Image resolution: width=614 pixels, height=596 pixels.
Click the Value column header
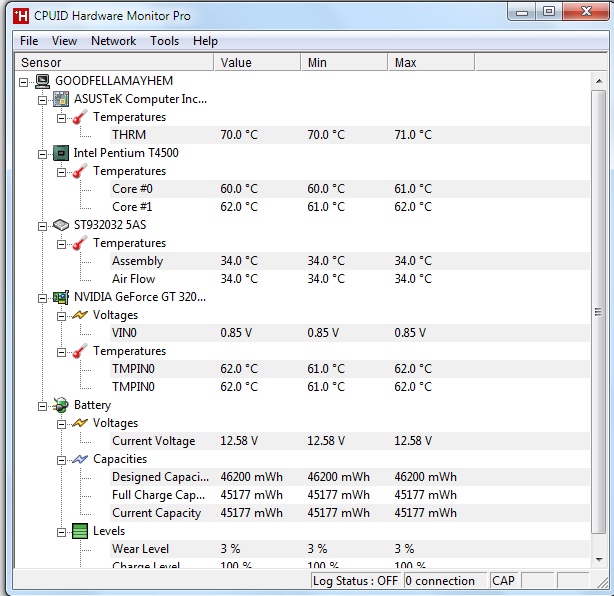point(258,63)
